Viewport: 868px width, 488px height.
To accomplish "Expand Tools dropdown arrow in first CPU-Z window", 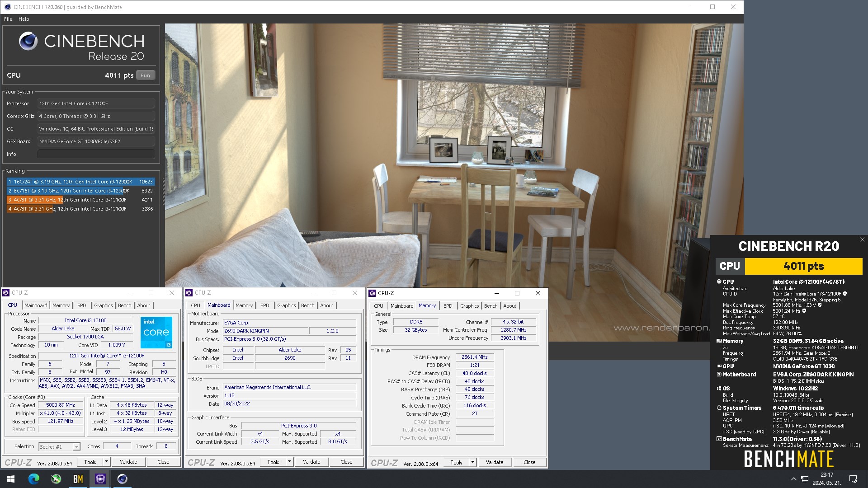I will click(x=107, y=462).
